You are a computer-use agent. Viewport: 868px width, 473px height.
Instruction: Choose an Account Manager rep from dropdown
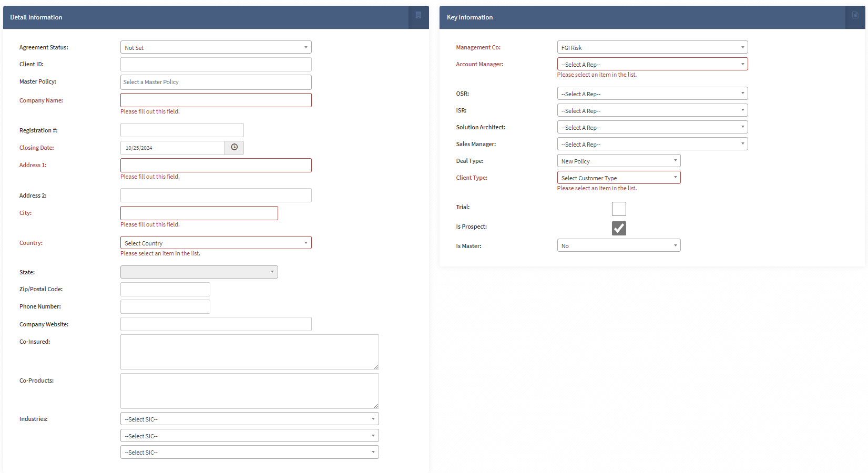652,64
